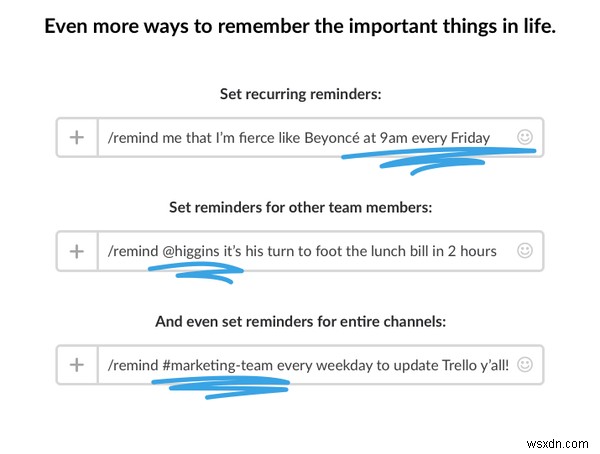Screen dimensions: 600x454
Task: Click the plus icon beside the Beyoncé reminder
Action: pyautogui.click(x=77, y=137)
